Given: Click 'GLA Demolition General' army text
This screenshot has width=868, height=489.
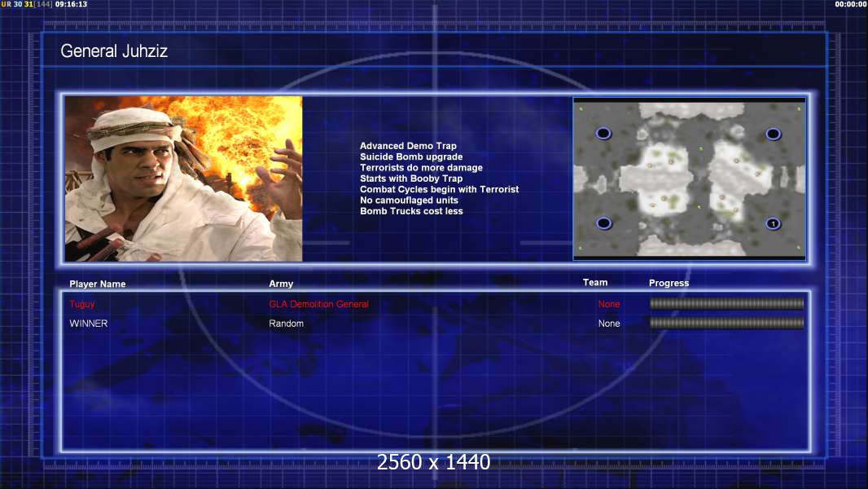Looking at the screenshot, I should pyautogui.click(x=319, y=304).
